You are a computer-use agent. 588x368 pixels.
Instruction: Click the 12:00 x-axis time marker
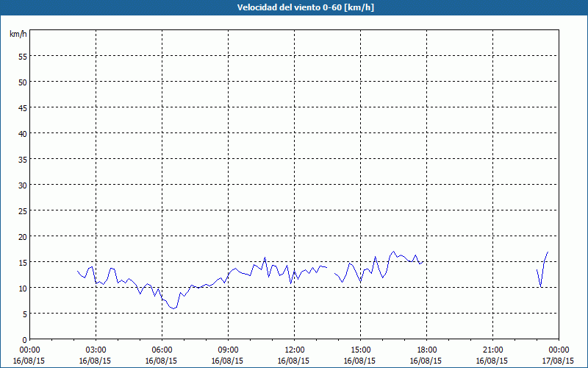tap(294, 350)
